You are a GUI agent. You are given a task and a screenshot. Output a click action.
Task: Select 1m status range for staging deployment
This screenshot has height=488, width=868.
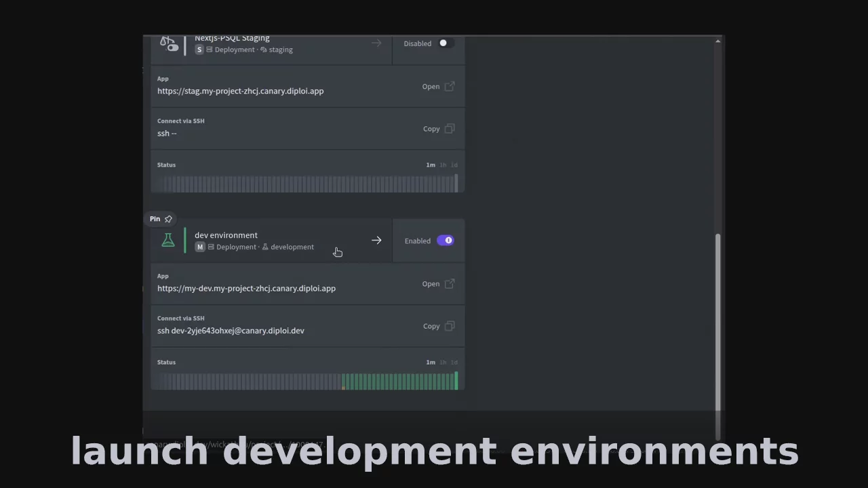tap(431, 165)
